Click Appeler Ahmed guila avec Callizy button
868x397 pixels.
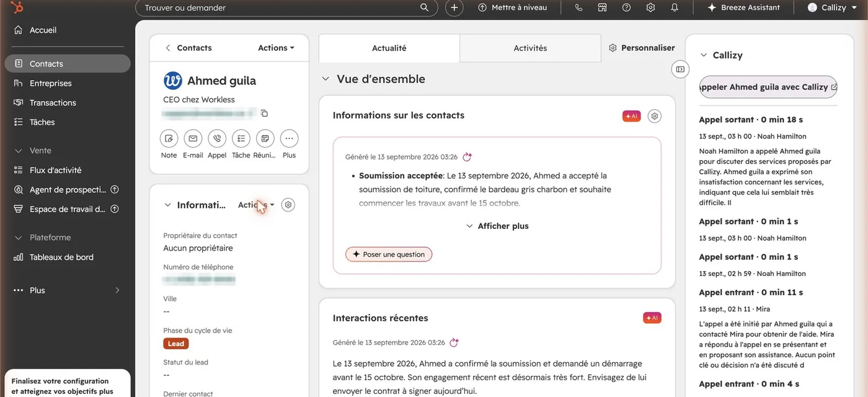[769, 87]
